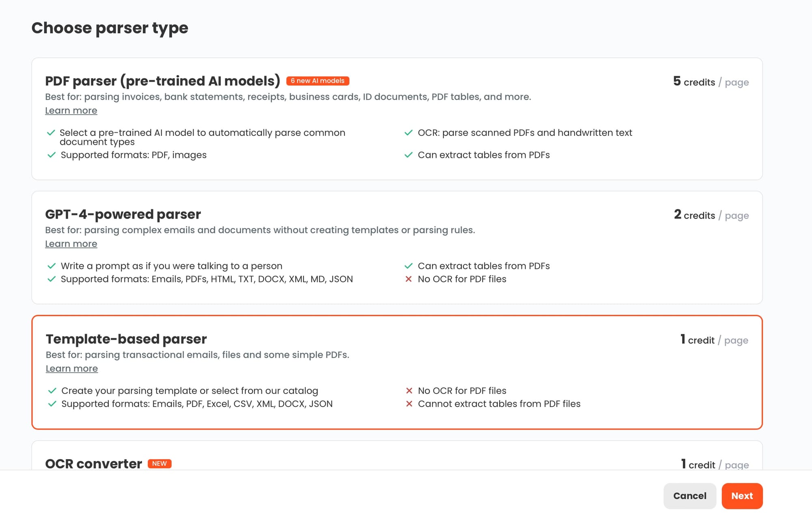The width and height of the screenshot is (812, 516).
Task: Click the '5 credits / page' price label
Action: [710, 82]
